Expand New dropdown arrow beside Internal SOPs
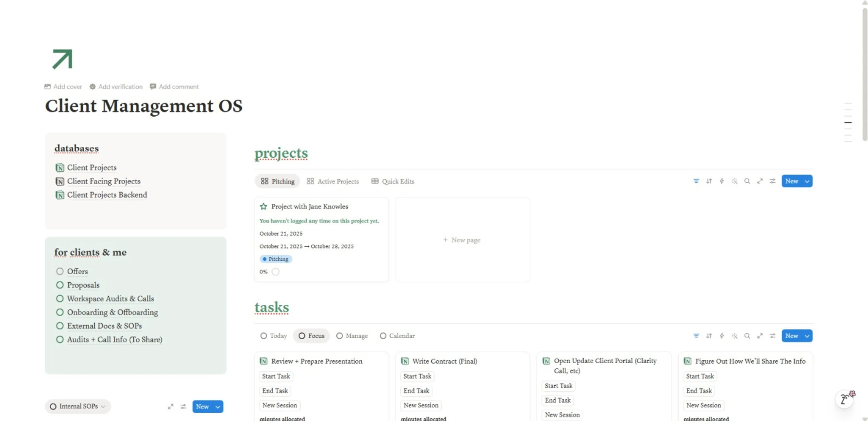 pyautogui.click(x=218, y=407)
